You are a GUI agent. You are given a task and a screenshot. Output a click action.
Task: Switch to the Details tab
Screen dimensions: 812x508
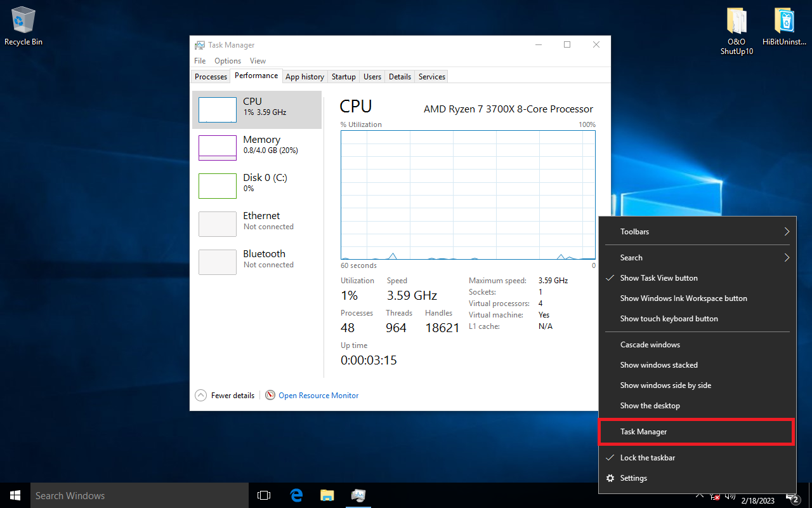pyautogui.click(x=400, y=77)
